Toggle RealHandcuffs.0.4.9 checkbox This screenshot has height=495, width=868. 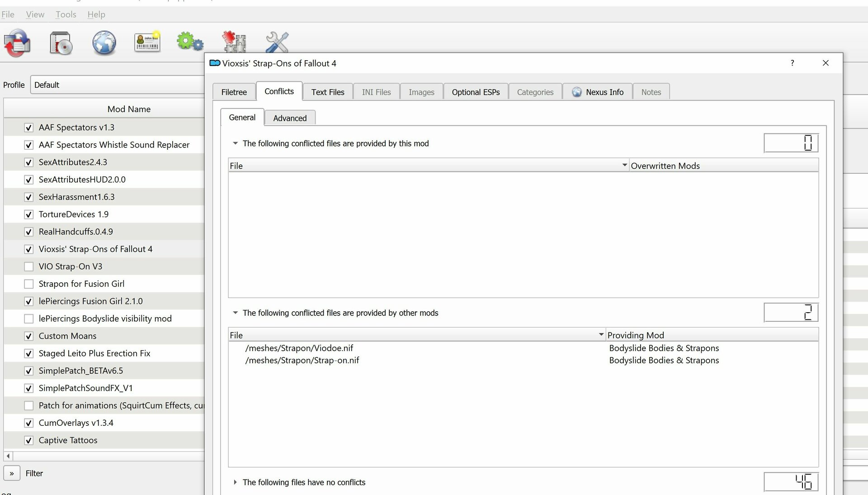pos(28,232)
